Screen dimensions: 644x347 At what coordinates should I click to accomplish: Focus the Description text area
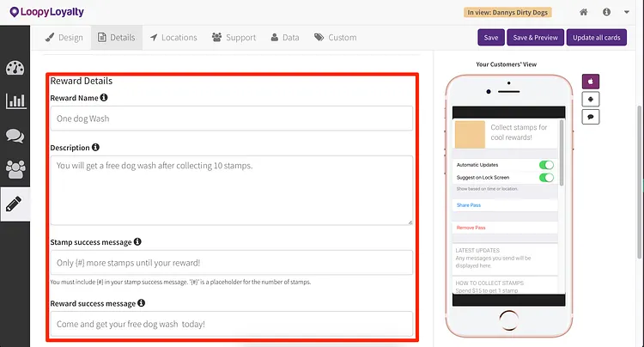click(x=231, y=190)
